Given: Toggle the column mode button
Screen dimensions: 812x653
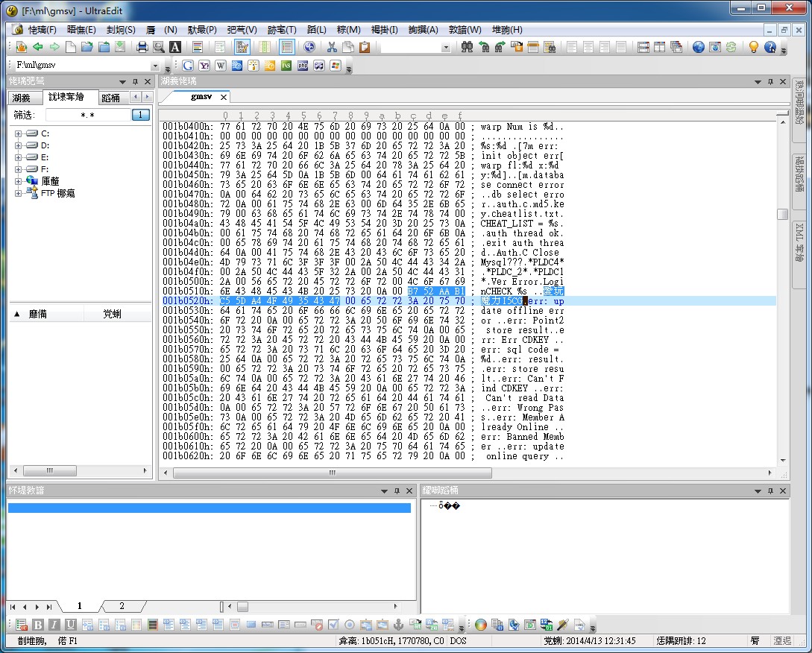Looking at the screenshot, I should pyautogui.click(x=265, y=47).
